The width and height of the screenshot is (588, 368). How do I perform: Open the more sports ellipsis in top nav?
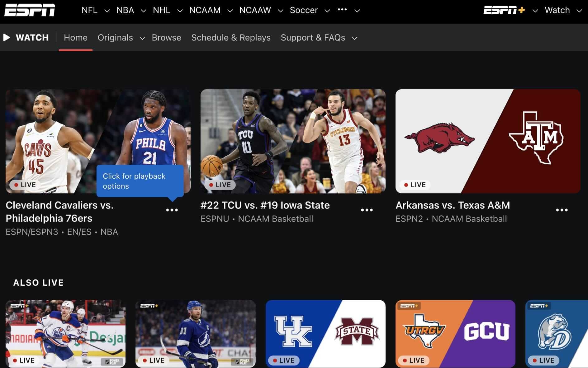click(x=342, y=10)
